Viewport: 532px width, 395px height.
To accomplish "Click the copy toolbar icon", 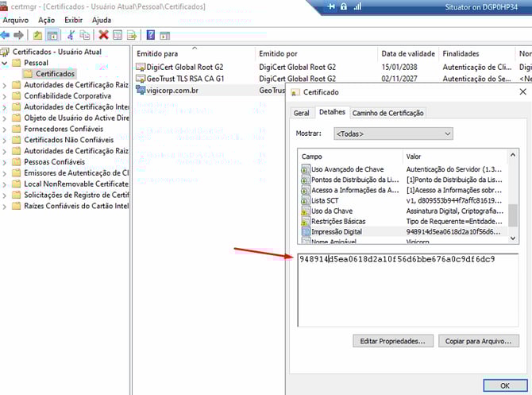I will click(85, 35).
